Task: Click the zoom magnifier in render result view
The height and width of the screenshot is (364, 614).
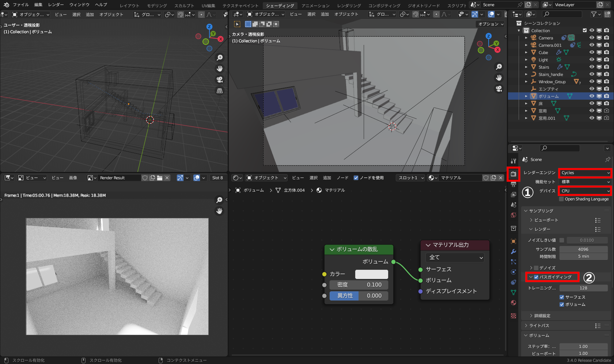Action: (219, 200)
